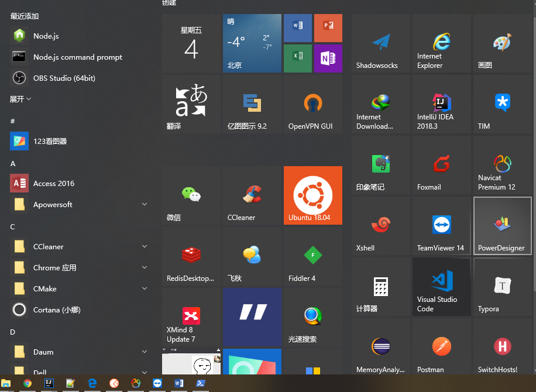This screenshot has width=536, height=392.
Task: Launch Foxmail tile
Action: [442, 165]
